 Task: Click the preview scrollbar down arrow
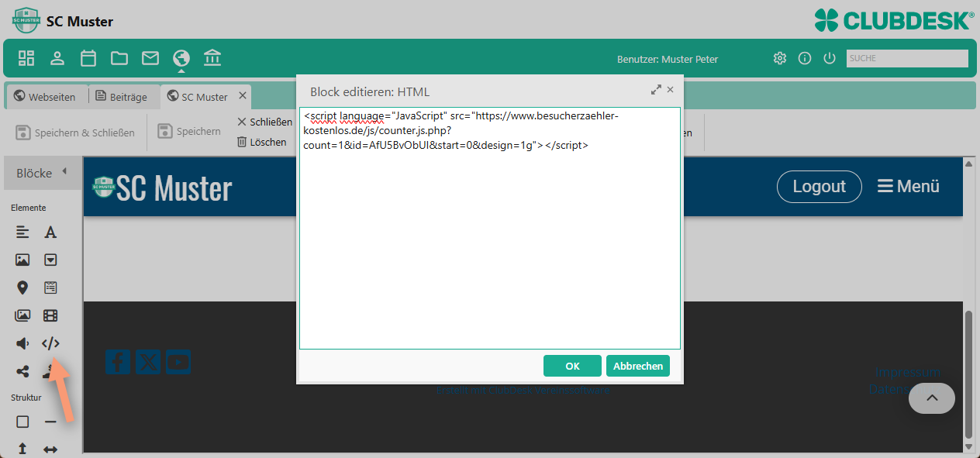(968, 446)
